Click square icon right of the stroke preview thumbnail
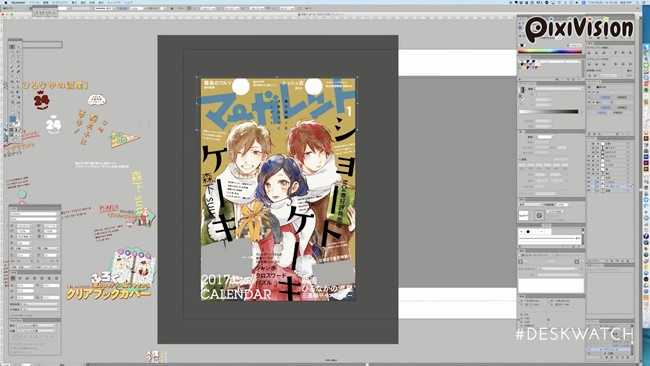Viewport: 650px width, 366px height. [x=539, y=215]
